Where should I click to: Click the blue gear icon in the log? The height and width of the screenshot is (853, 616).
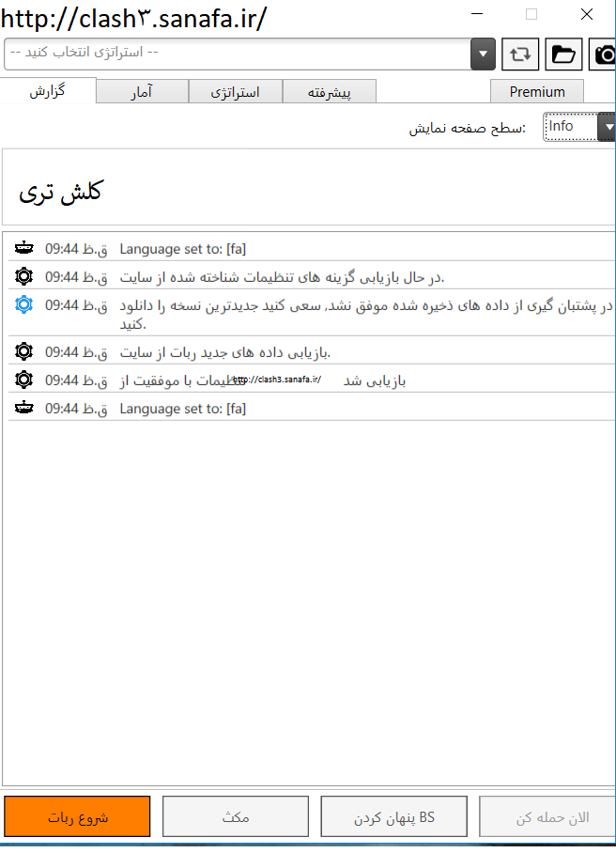(x=23, y=304)
